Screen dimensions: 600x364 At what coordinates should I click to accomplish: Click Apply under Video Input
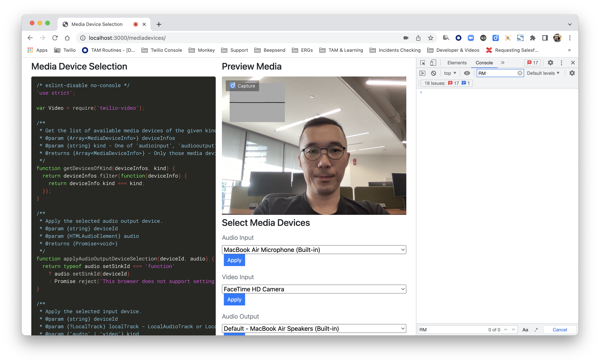[x=234, y=299]
